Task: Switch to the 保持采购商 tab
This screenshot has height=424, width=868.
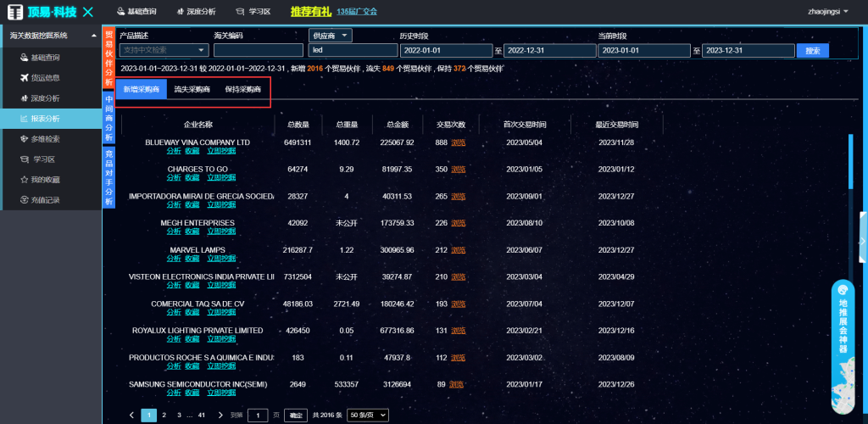Action: 242,89
